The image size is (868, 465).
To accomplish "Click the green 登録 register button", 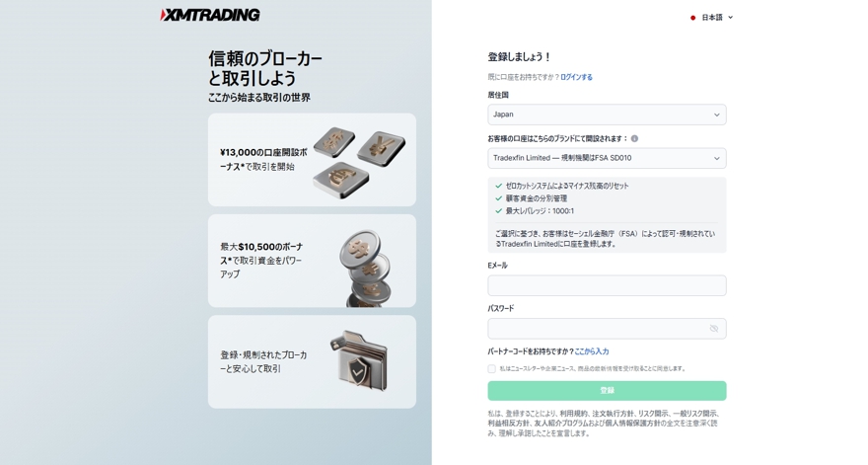I will pos(607,391).
